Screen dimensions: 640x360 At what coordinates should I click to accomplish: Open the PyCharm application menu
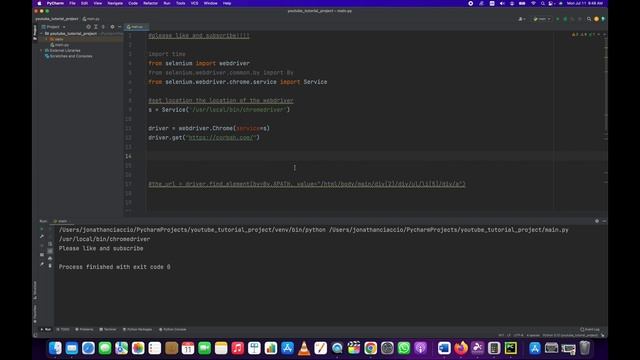[x=55, y=3]
